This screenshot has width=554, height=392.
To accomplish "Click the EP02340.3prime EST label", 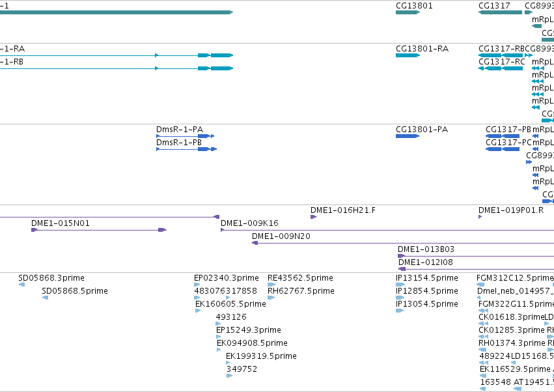I will click(x=227, y=278).
